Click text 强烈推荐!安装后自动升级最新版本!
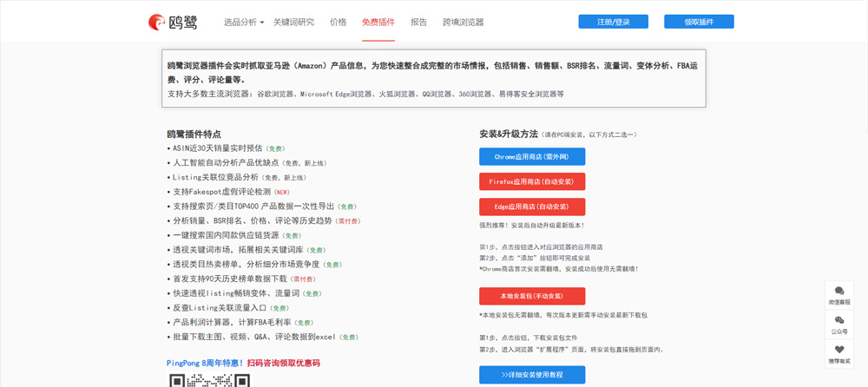The height and width of the screenshot is (387, 868). (532, 226)
